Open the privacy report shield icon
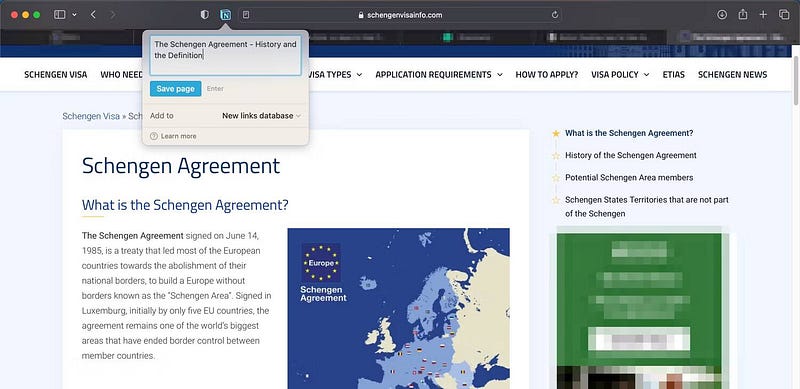This screenshot has width=800, height=389. [205, 15]
